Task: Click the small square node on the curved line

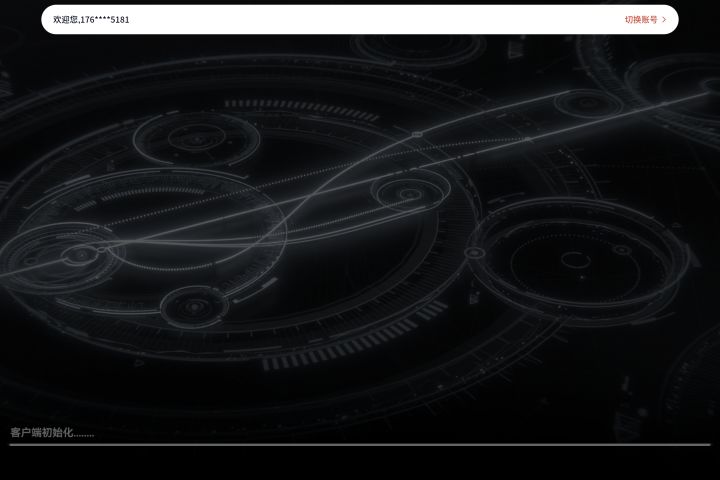Action: point(417,134)
